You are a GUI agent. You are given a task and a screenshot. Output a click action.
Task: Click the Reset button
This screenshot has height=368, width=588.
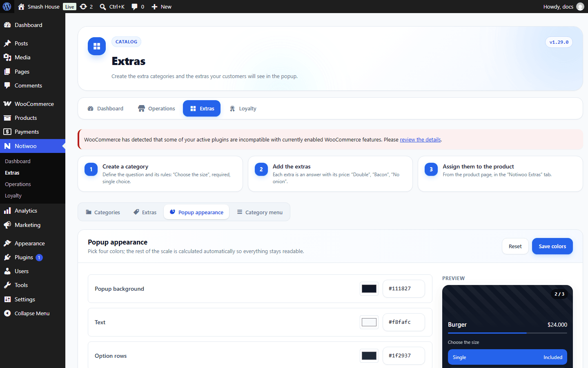[x=515, y=246]
